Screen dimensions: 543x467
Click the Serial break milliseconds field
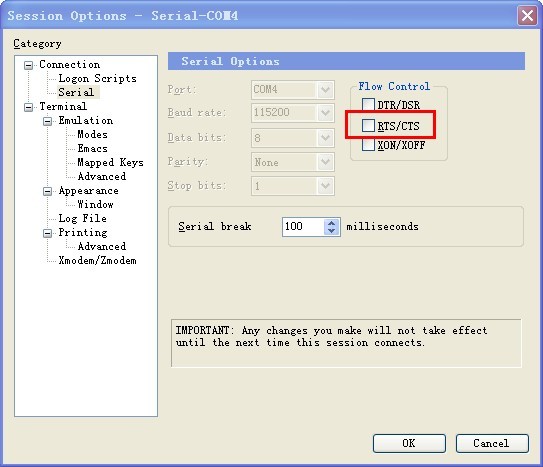click(303, 227)
